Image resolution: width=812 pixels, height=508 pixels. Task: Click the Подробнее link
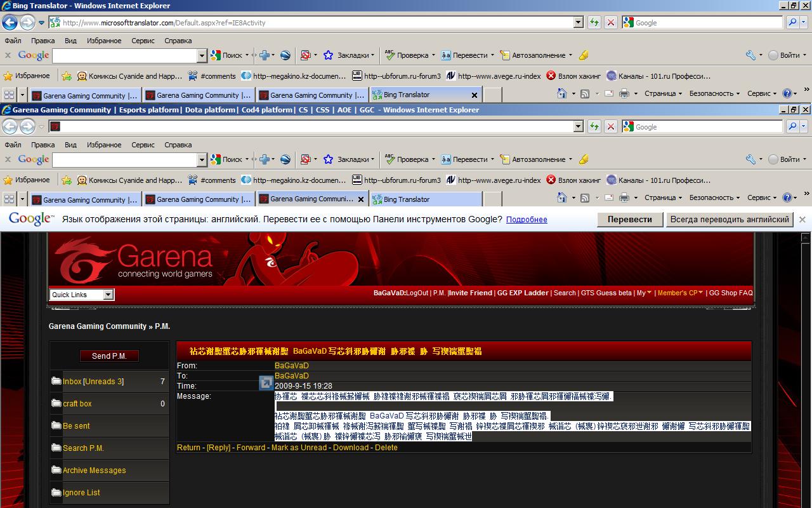point(527,220)
